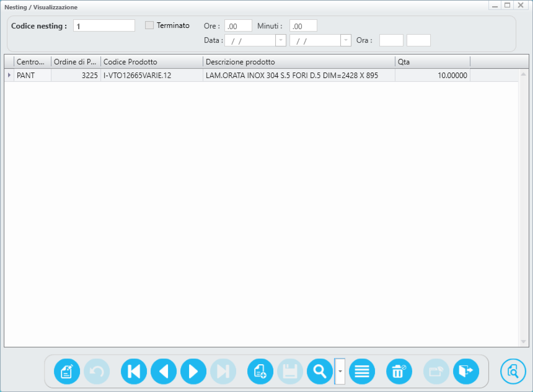Image resolution: width=533 pixels, height=392 pixels.
Task: Select the PANT cell
Action: [x=32, y=76]
